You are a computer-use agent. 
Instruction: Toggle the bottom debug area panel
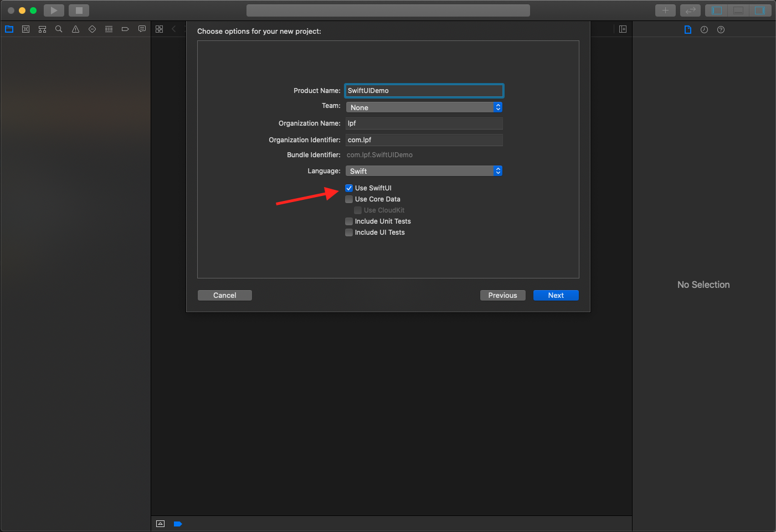point(738,11)
